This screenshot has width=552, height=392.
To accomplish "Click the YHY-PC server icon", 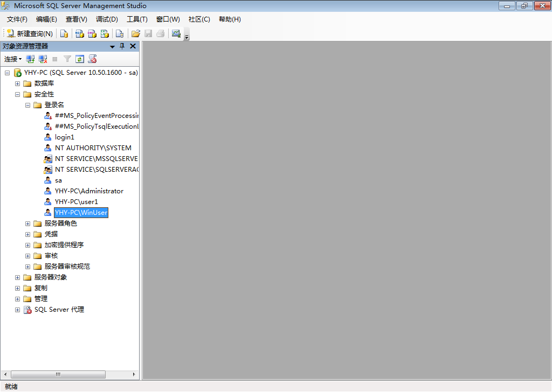I will 18,73.
